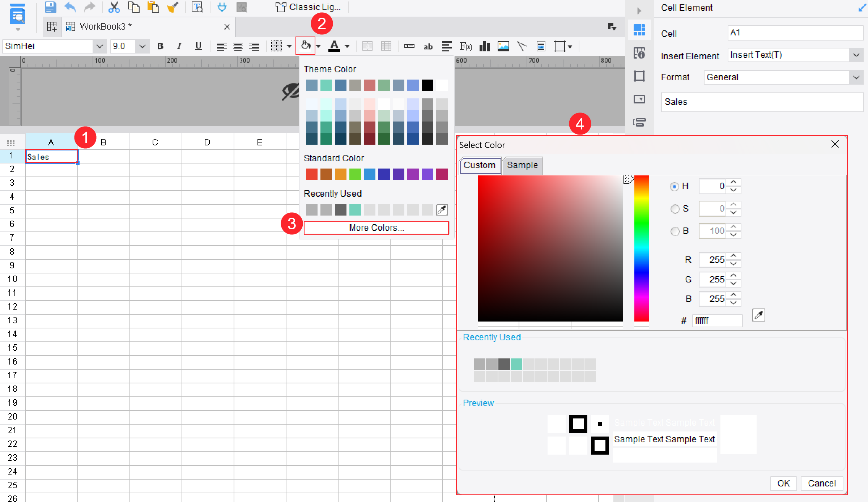Toggle Underline formatting
This screenshot has width=868, height=502.
198,46
